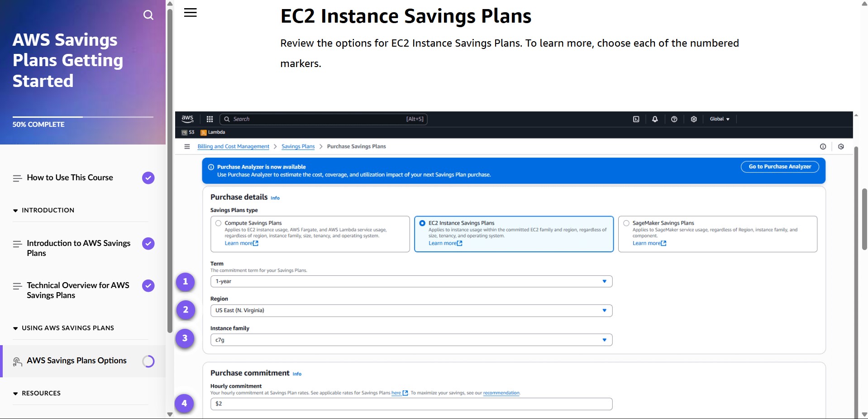The image size is (868, 419).
Task: Open the Technical Overview for AWS Savings Plans lesson
Action: click(x=78, y=290)
